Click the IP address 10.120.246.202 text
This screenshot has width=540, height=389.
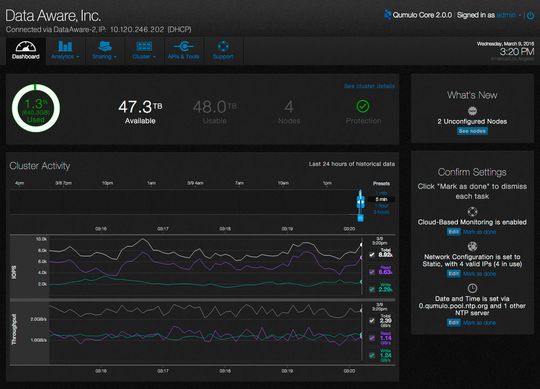tap(137, 30)
